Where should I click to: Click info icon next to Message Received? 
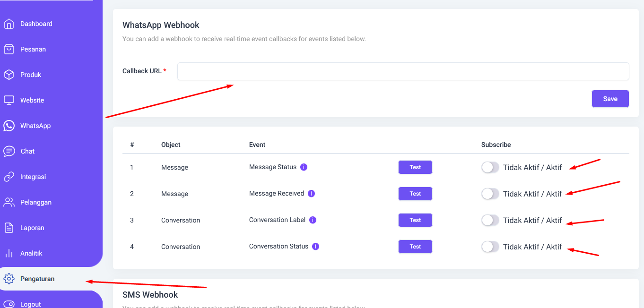tap(312, 194)
